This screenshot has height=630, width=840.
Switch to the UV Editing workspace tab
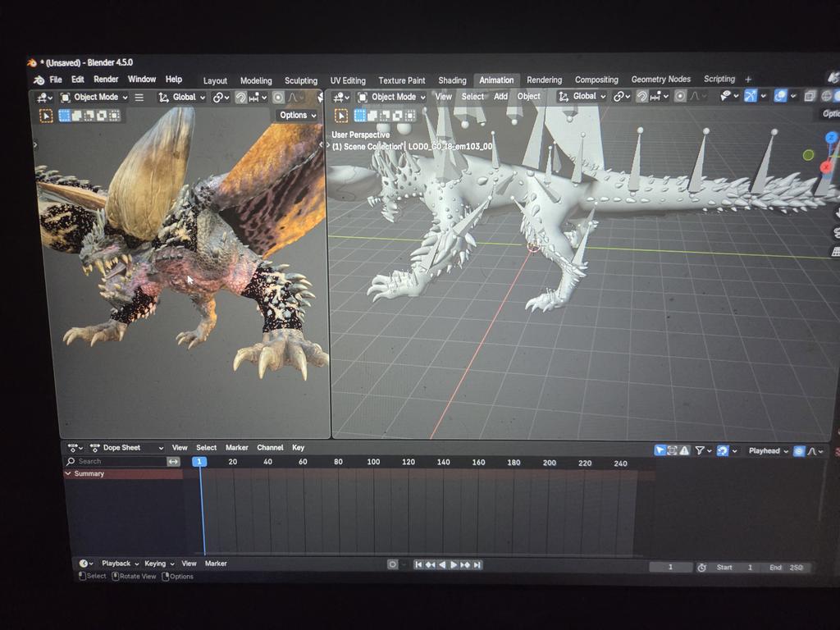[x=348, y=81]
